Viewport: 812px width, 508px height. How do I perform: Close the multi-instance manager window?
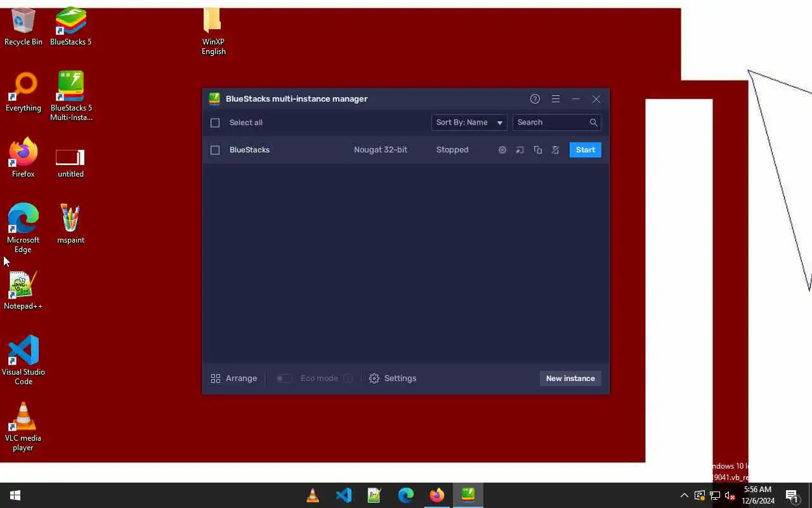[596, 99]
